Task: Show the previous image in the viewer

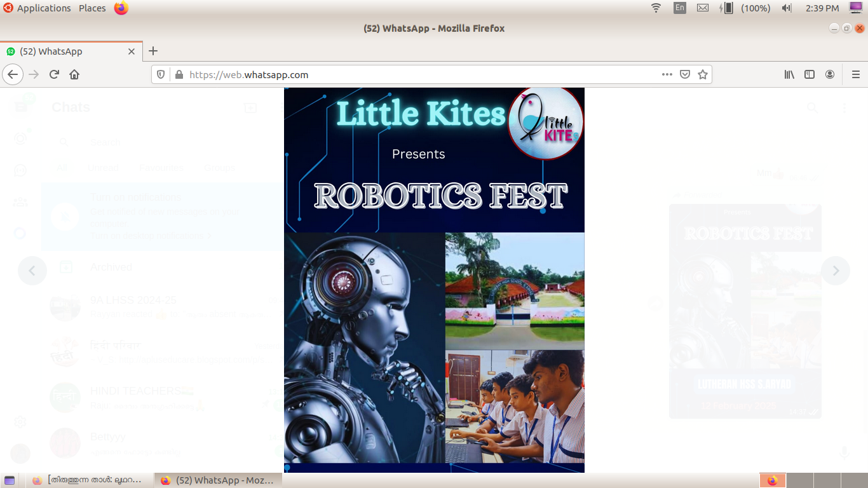Action: tap(32, 271)
